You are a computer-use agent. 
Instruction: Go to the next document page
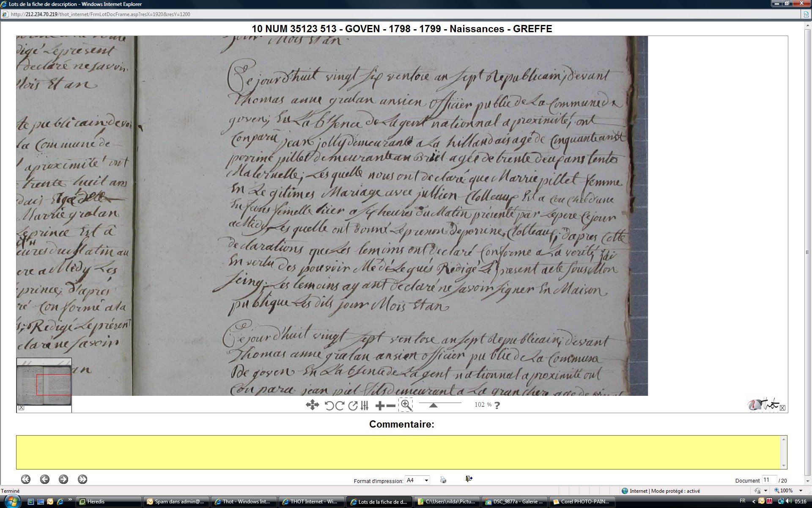coord(63,479)
